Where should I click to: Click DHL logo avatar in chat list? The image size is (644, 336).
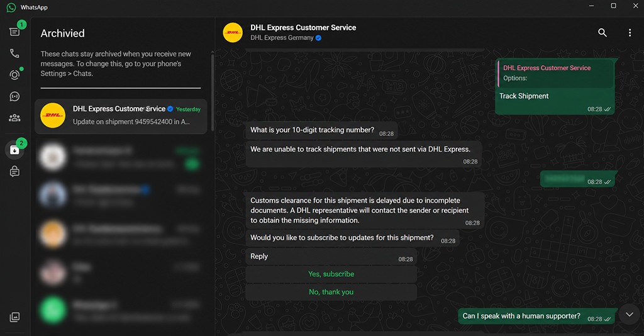(53, 115)
